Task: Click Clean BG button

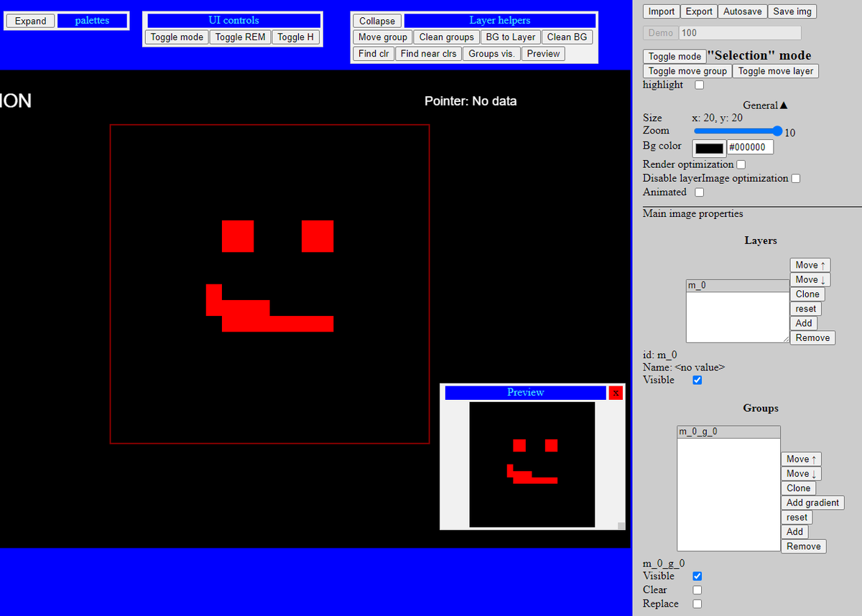Action: [567, 37]
